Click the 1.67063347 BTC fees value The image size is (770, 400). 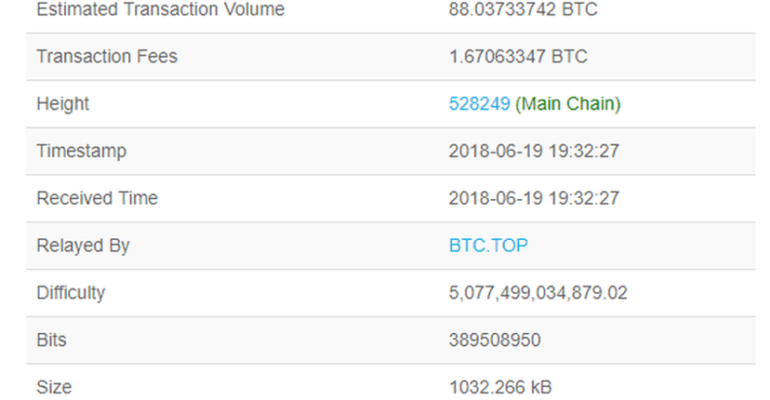point(519,57)
